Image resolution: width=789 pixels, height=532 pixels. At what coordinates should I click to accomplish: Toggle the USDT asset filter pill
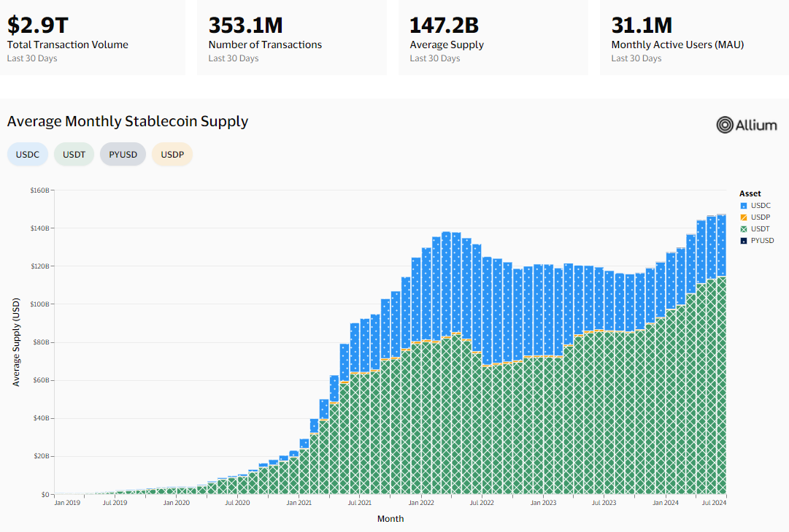pyautogui.click(x=74, y=155)
